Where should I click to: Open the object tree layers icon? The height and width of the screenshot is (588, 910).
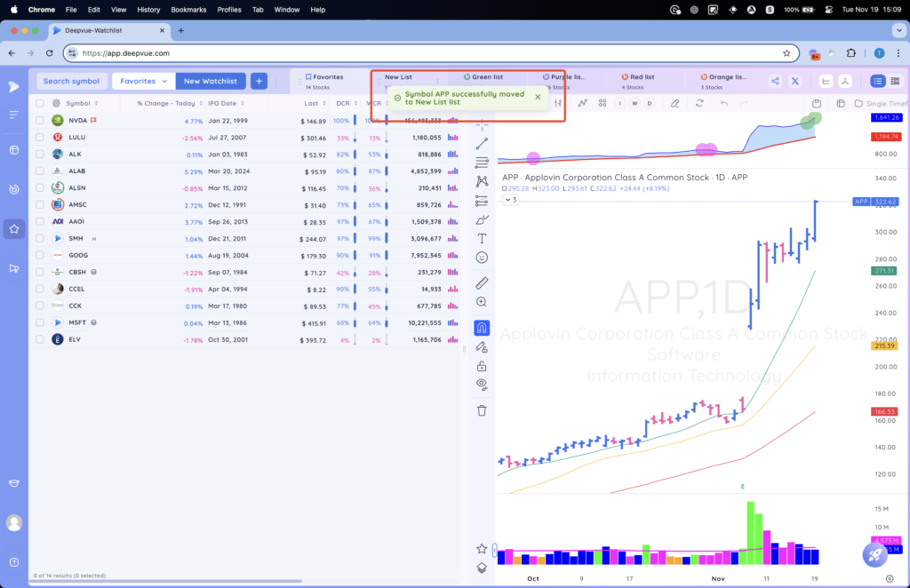482,568
